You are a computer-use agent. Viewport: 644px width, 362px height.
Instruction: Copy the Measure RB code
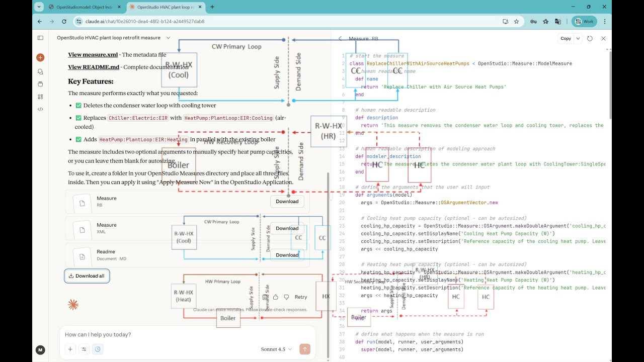point(566,38)
